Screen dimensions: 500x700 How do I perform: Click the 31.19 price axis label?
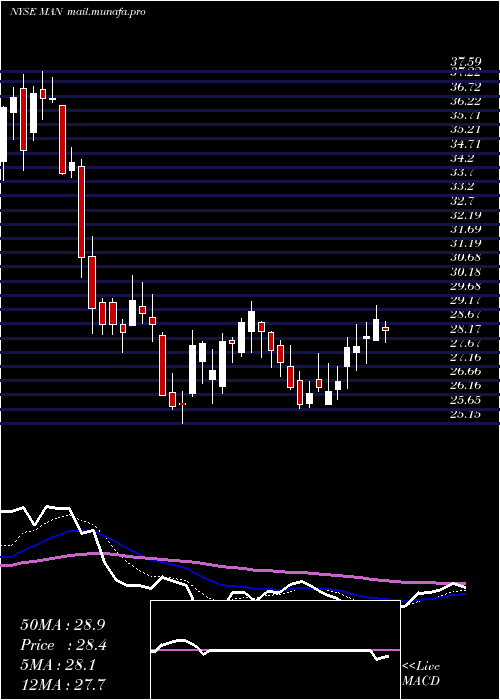click(x=466, y=244)
